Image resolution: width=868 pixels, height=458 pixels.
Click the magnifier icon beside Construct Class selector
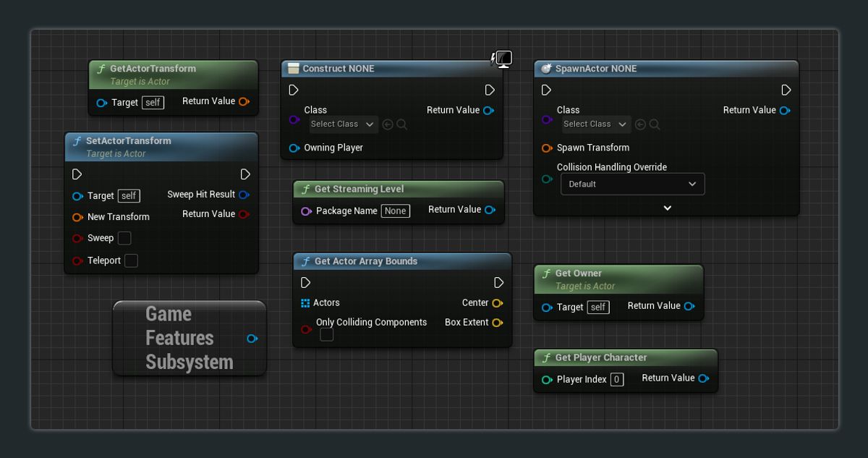coord(402,124)
